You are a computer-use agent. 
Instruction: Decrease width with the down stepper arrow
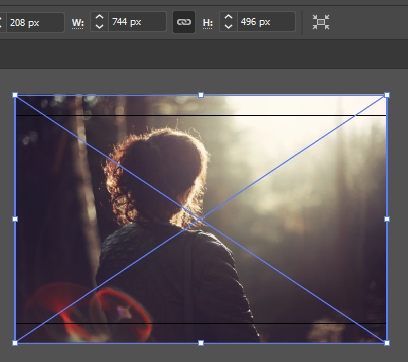pos(99,26)
